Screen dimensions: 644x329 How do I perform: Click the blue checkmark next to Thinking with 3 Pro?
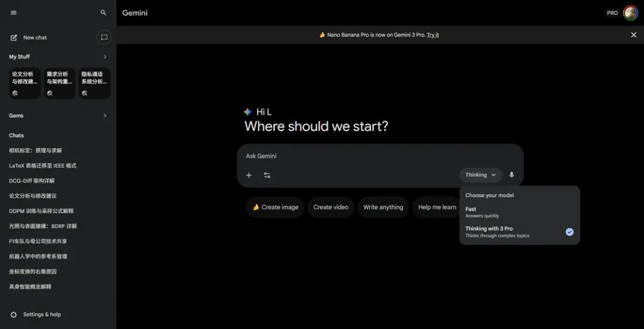point(569,232)
